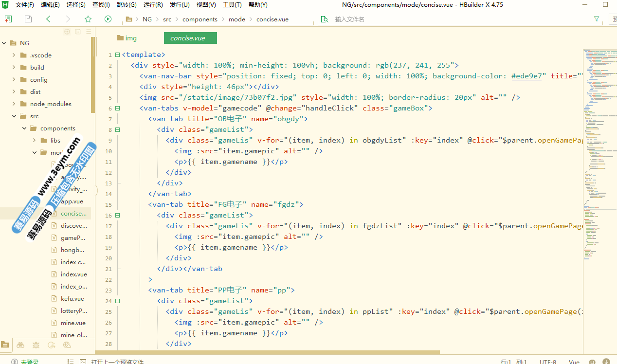617x364 pixels.
Task: Click components in the breadcrumb path
Action: pyautogui.click(x=200, y=19)
